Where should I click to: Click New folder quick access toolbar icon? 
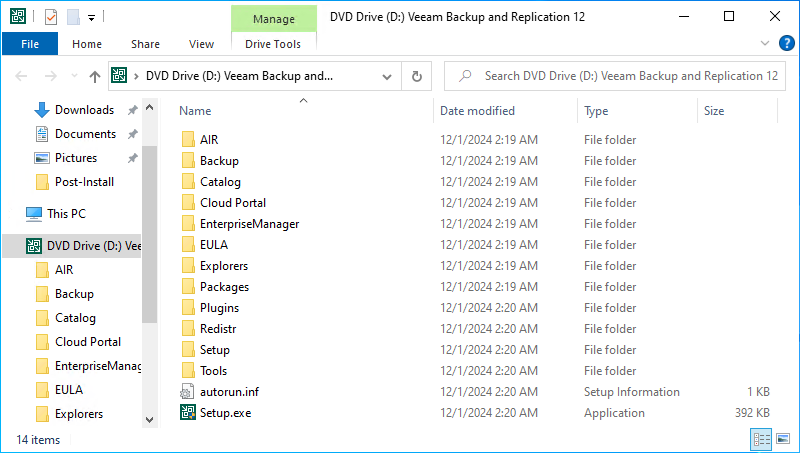pyautogui.click(x=73, y=17)
